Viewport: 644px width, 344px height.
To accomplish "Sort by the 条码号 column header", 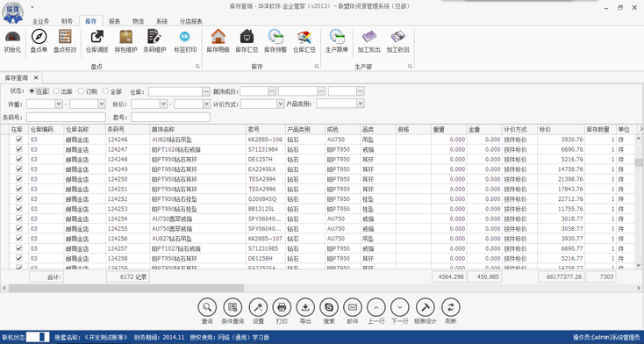I will pos(128,129).
